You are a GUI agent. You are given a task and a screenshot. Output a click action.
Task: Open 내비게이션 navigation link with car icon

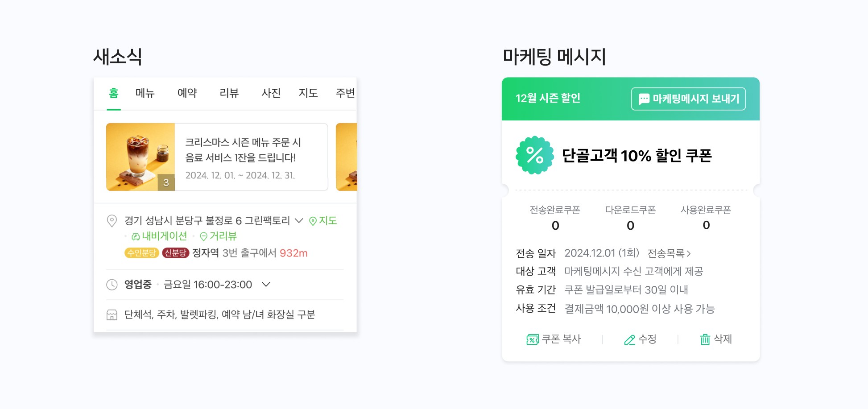(159, 236)
